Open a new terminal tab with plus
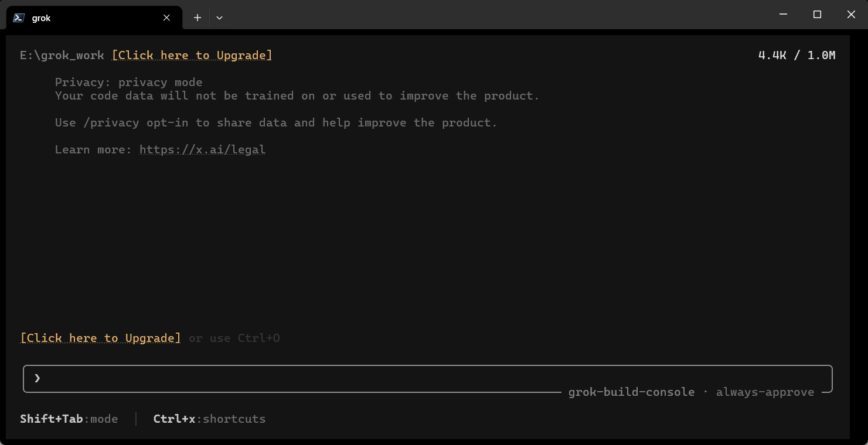Viewport: 868px width, 445px height. [x=198, y=18]
